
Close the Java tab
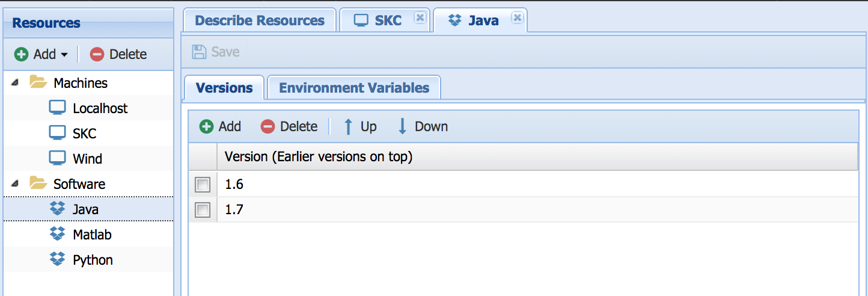tap(516, 19)
